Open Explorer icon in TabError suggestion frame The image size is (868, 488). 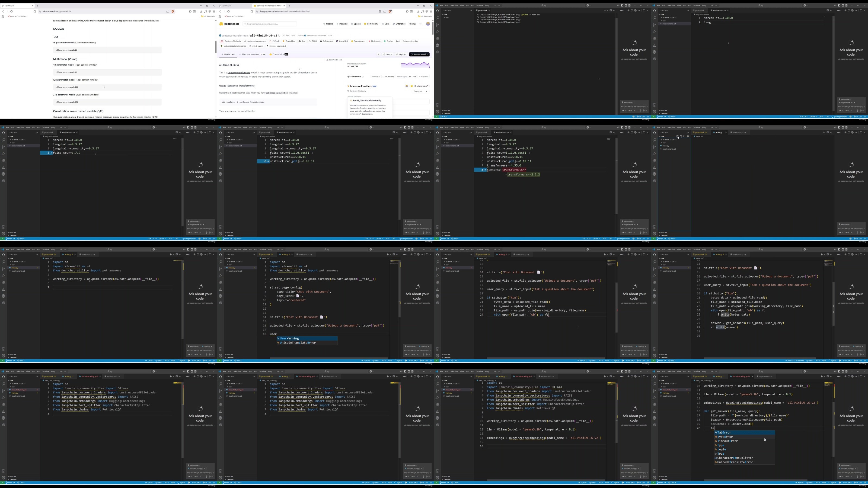(x=654, y=377)
